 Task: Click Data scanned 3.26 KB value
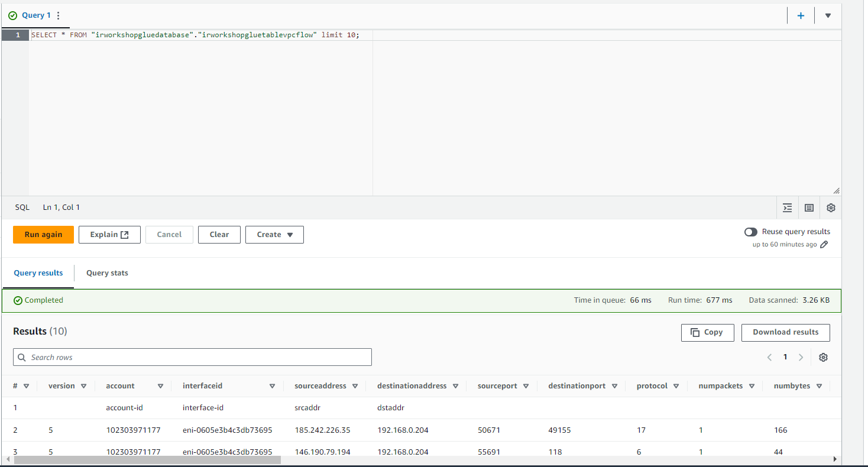816,300
